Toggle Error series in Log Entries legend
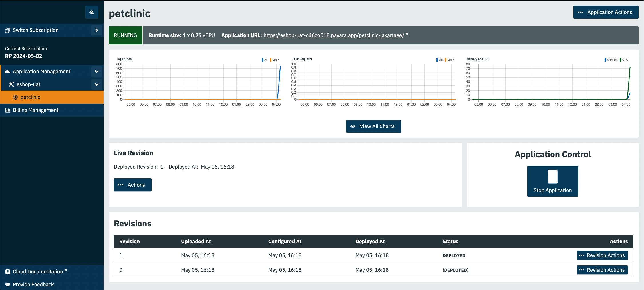This screenshot has width=644, height=290. tap(274, 60)
